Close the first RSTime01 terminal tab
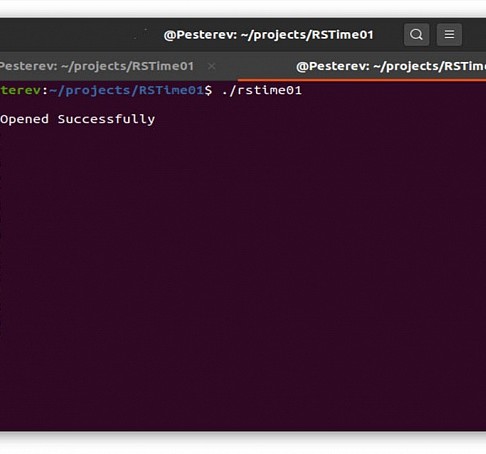The image size is (486, 454). coord(211,66)
